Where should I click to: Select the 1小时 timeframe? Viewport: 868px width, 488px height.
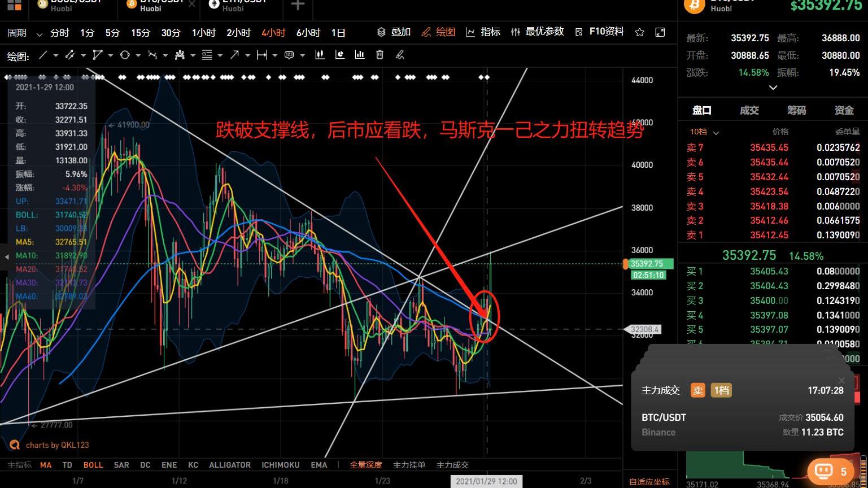click(204, 33)
